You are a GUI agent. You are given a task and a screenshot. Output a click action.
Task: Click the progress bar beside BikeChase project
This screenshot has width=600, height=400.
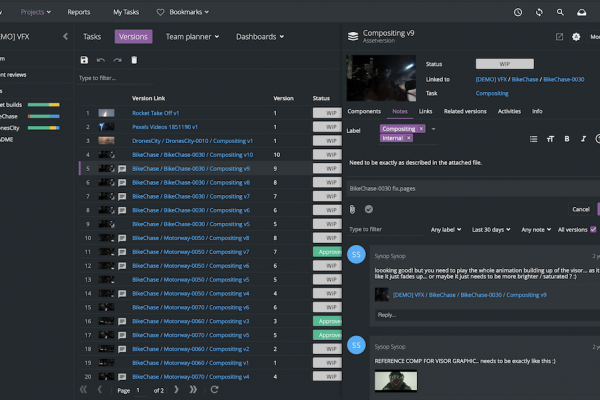(x=44, y=116)
